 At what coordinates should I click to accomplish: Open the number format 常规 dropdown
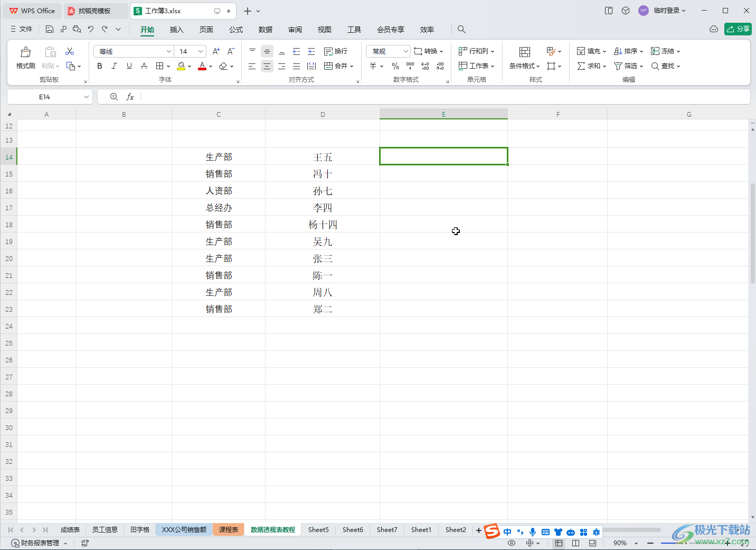pyautogui.click(x=388, y=51)
